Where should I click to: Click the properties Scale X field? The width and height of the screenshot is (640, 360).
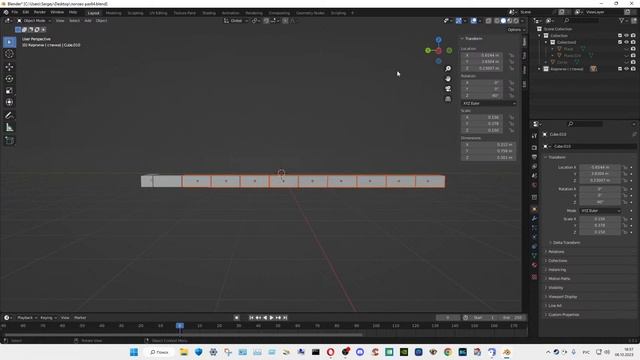[600, 219]
